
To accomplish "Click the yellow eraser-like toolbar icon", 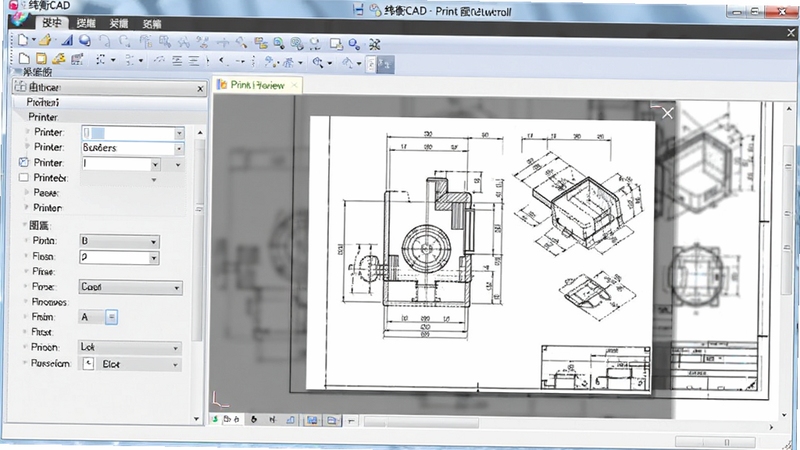I will coord(59,59).
